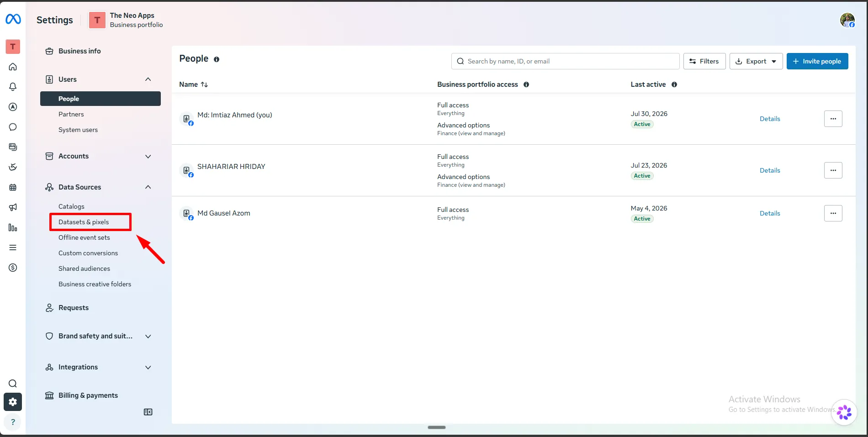Open the planner calendar grid icon

pos(13,187)
